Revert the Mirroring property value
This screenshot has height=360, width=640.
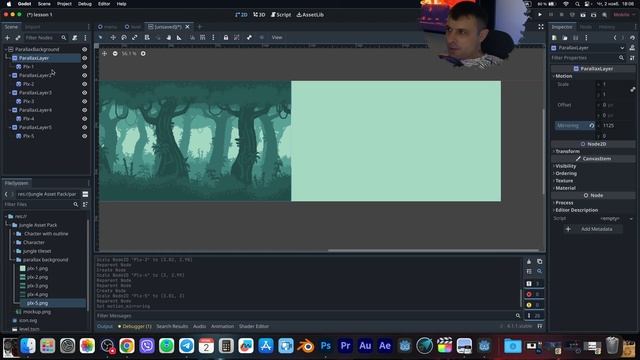(591, 126)
